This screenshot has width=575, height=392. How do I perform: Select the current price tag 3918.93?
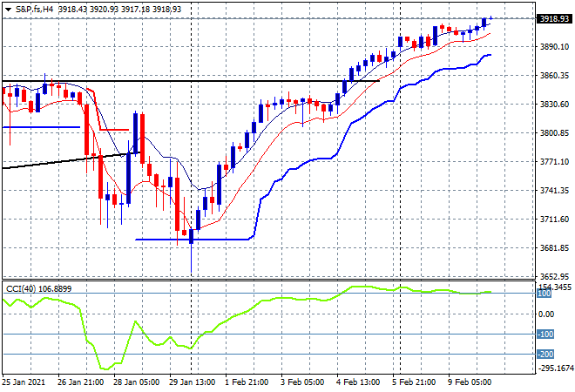[554, 18]
